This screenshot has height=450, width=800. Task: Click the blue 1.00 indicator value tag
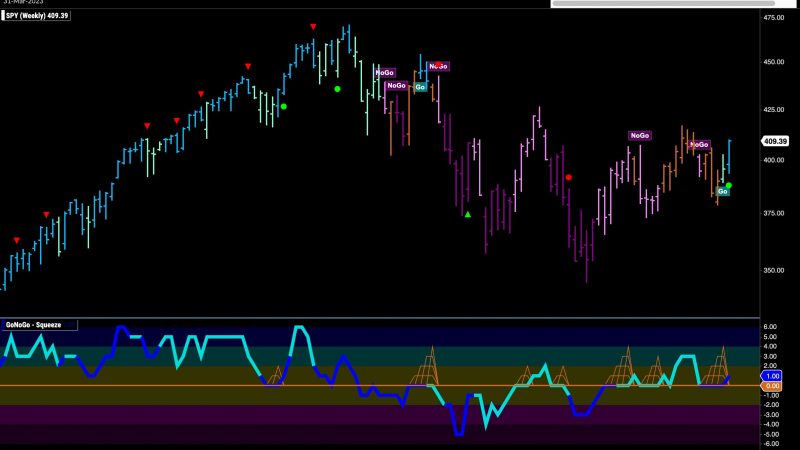[x=772, y=376]
